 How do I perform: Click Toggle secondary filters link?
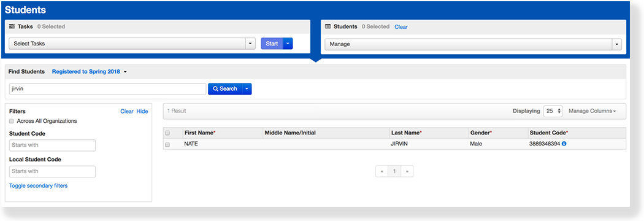point(38,185)
